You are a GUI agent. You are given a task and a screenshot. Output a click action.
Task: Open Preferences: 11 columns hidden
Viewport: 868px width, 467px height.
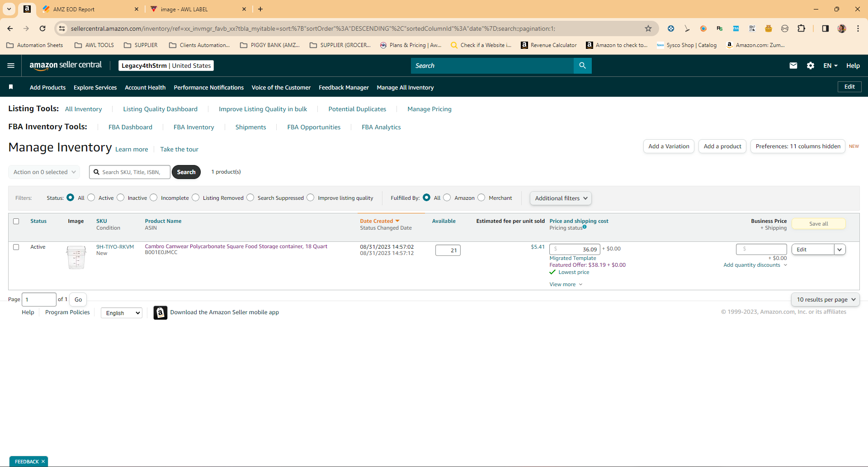point(798,146)
